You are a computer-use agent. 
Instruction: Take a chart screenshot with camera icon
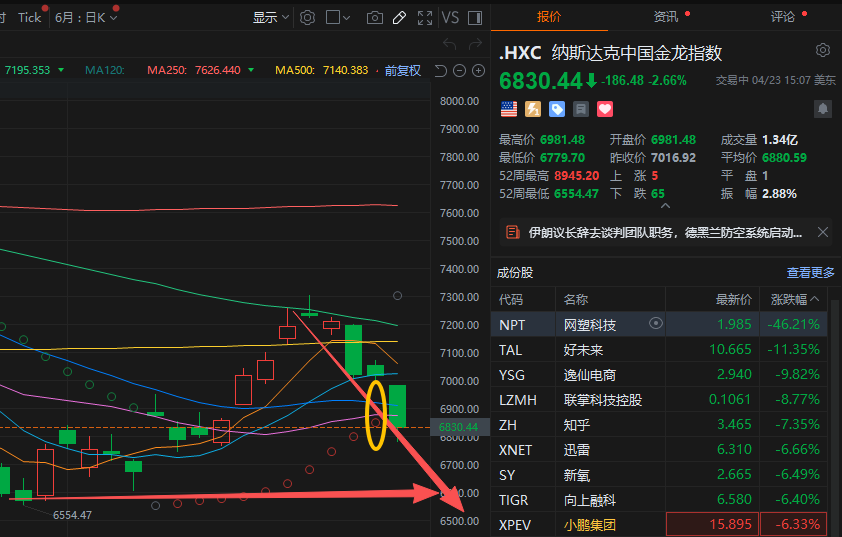point(375,18)
